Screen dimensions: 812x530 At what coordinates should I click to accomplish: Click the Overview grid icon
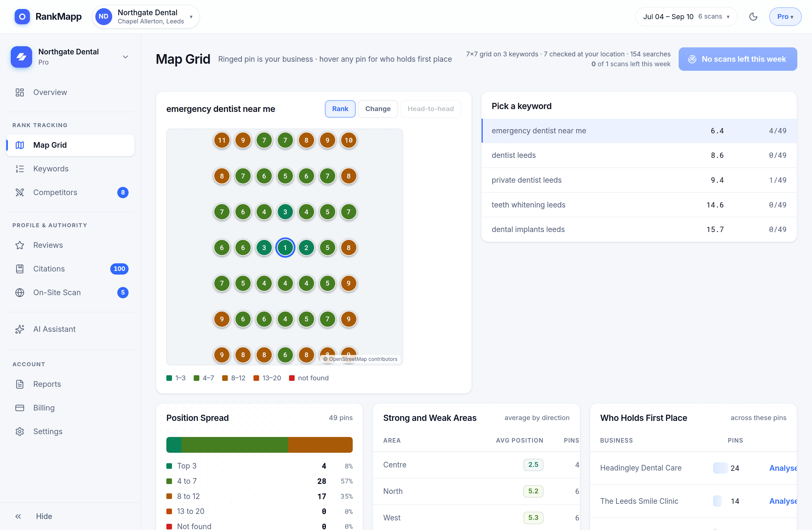(x=20, y=92)
